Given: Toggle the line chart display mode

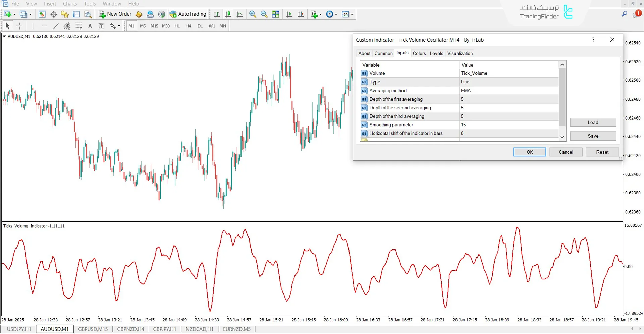Looking at the screenshot, I should point(239,14).
